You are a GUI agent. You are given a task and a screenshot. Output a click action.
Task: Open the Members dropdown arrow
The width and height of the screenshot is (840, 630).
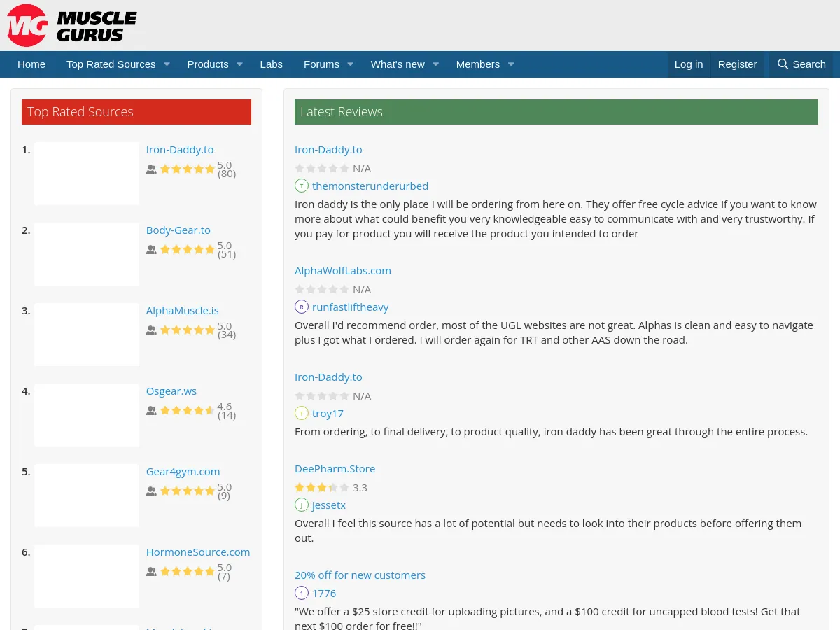point(511,64)
